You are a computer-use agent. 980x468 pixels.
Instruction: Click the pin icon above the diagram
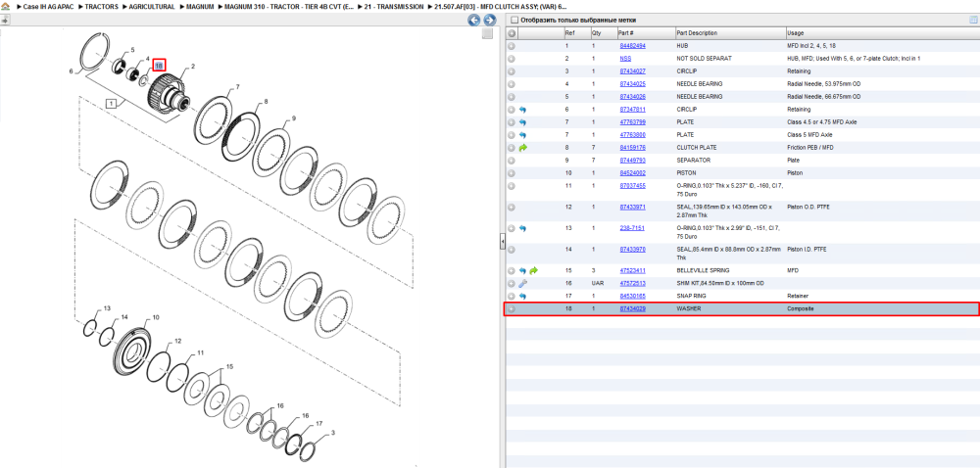[5, 20]
